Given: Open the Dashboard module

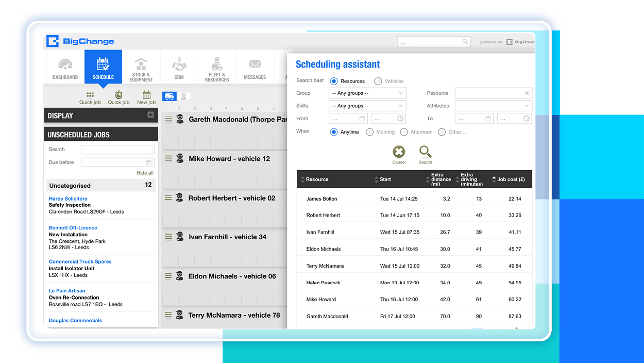Looking at the screenshot, I should coord(65,67).
